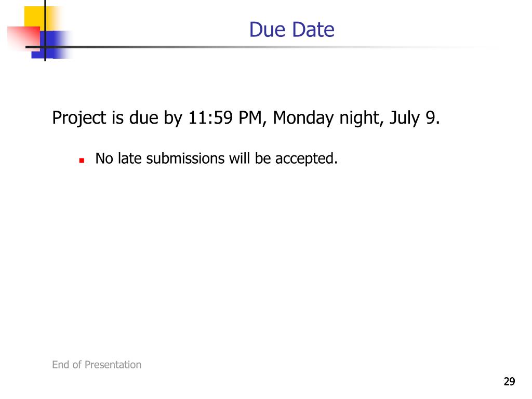532x399 pixels.
Task: Click the word "Date" in the title
Action: [313, 30]
